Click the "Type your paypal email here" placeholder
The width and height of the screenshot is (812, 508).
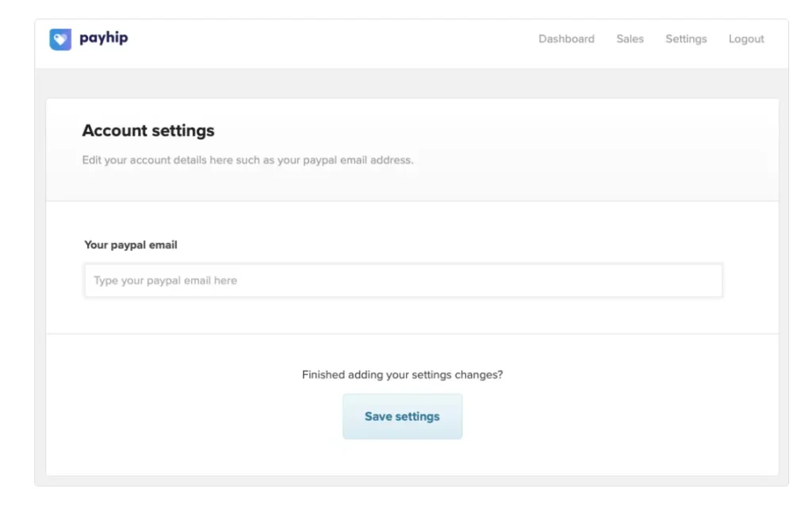coord(165,280)
